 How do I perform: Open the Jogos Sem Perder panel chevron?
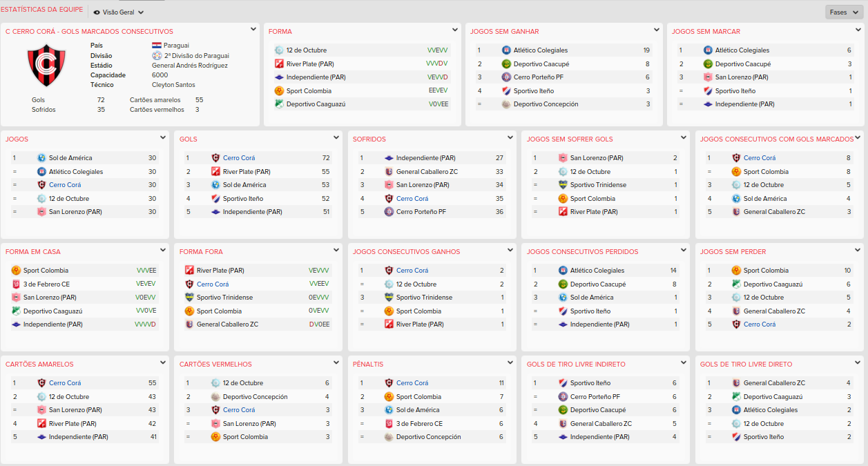[858, 250]
